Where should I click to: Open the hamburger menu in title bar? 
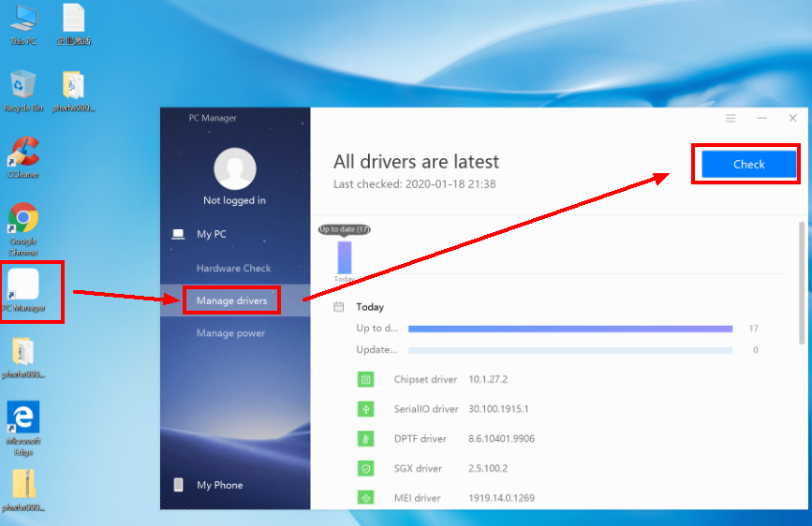point(731,119)
